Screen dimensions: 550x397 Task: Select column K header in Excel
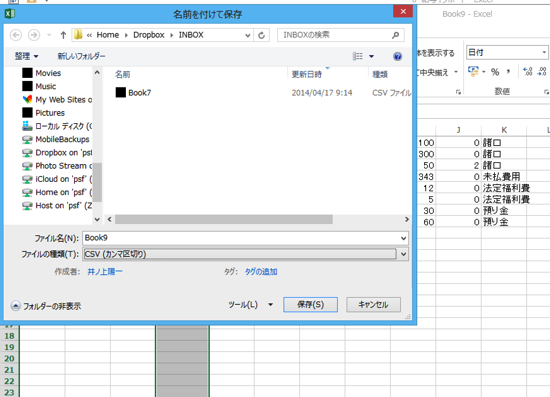tap(504, 130)
